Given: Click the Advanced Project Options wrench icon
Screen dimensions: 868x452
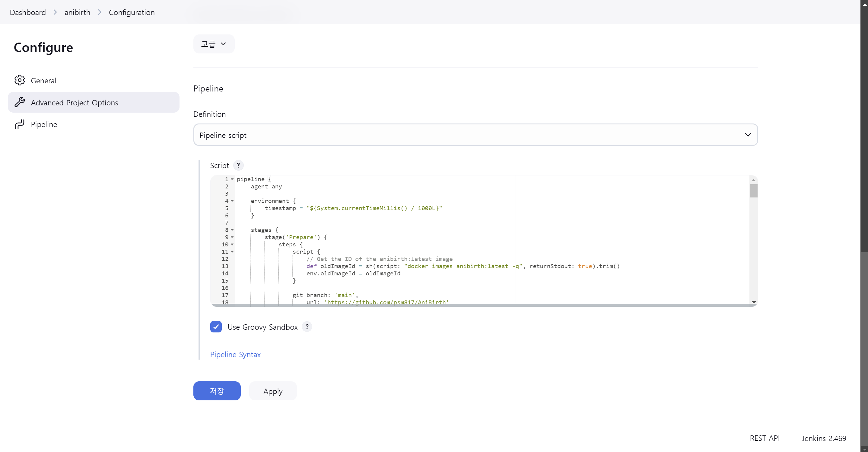Looking at the screenshot, I should (20, 102).
